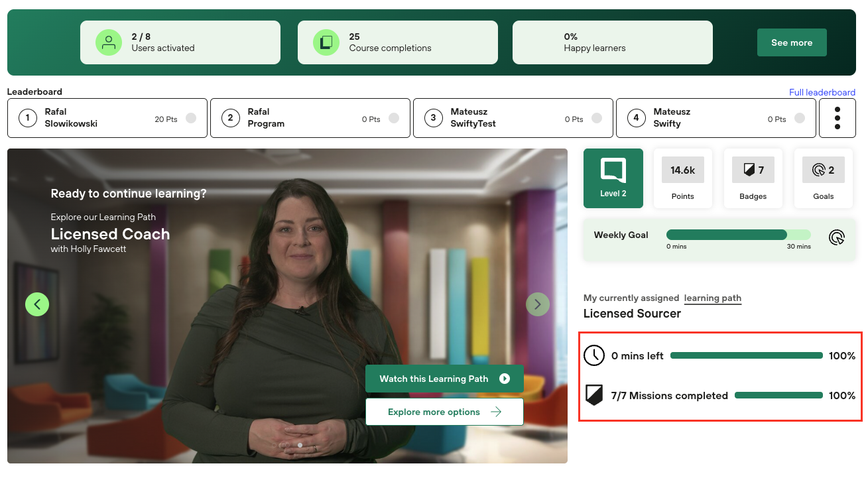The width and height of the screenshot is (868, 482).
Task: Select Rafal Slowikowski leaderboard entry
Action: (x=107, y=118)
